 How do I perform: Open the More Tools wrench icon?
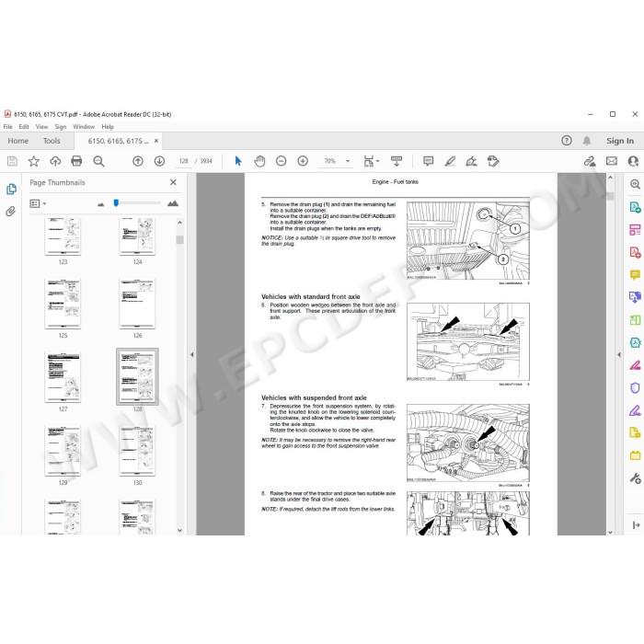pyautogui.click(x=635, y=478)
